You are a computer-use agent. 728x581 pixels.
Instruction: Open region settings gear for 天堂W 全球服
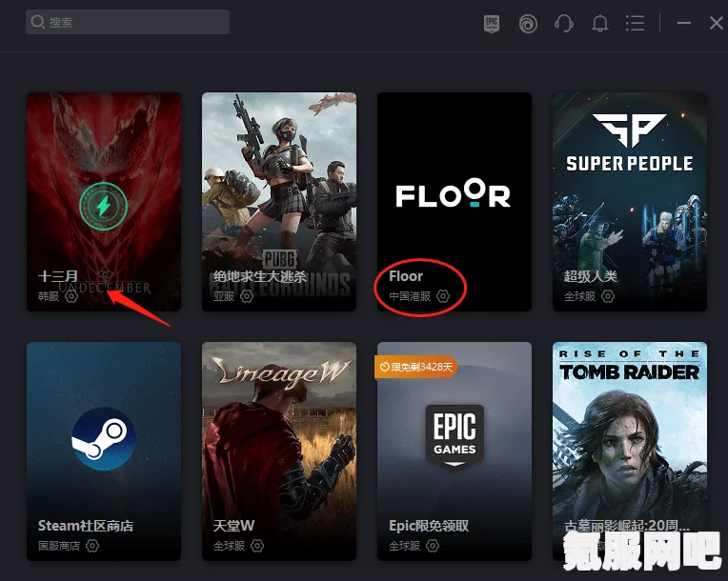point(257,546)
